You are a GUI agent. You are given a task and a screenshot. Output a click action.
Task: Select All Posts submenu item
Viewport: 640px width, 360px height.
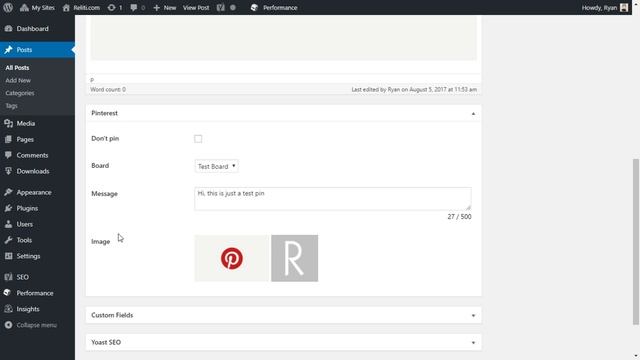click(x=17, y=68)
